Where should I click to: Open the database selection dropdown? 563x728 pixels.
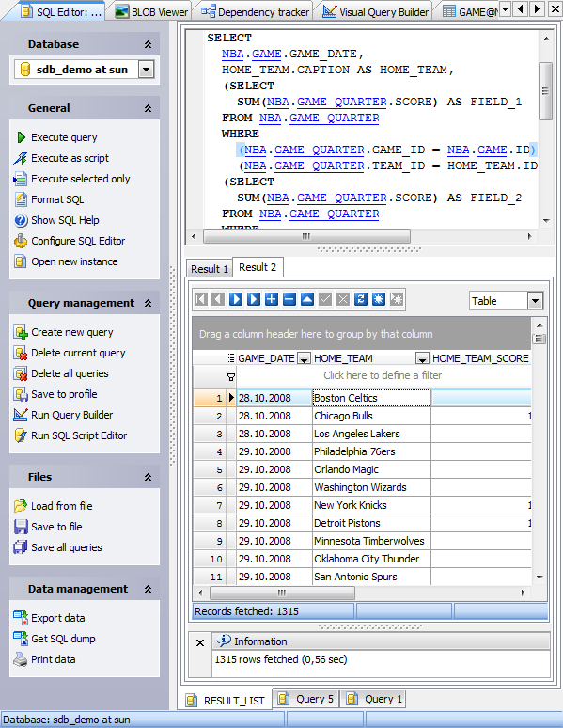point(147,70)
